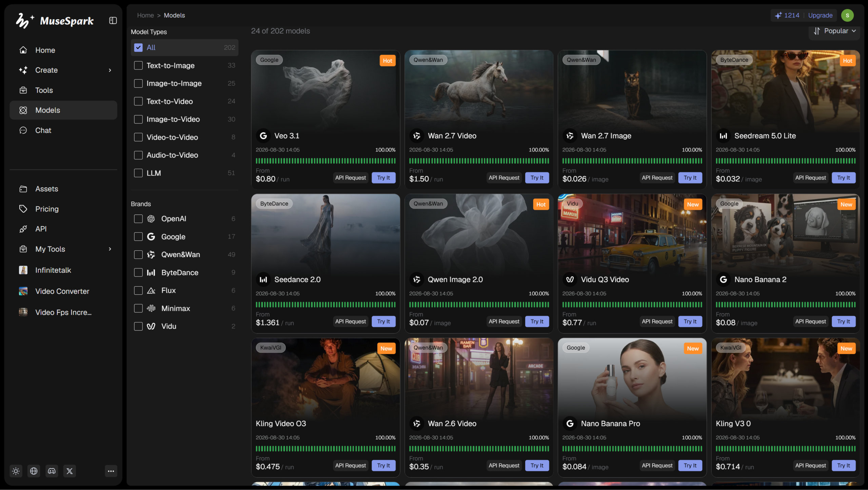Expand the Create submenu chevron
Image resolution: width=868 pixels, height=490 pixels.
(x=110, y=70)
